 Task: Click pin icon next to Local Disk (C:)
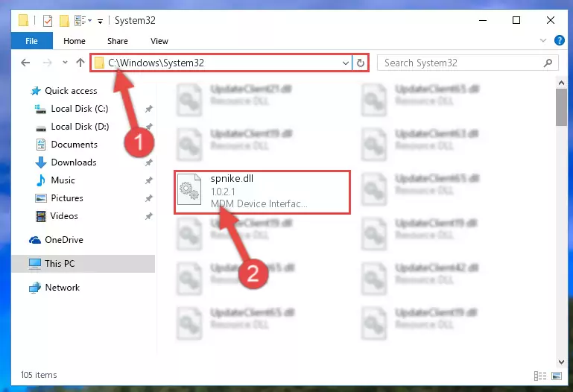[x=149, y=109]
